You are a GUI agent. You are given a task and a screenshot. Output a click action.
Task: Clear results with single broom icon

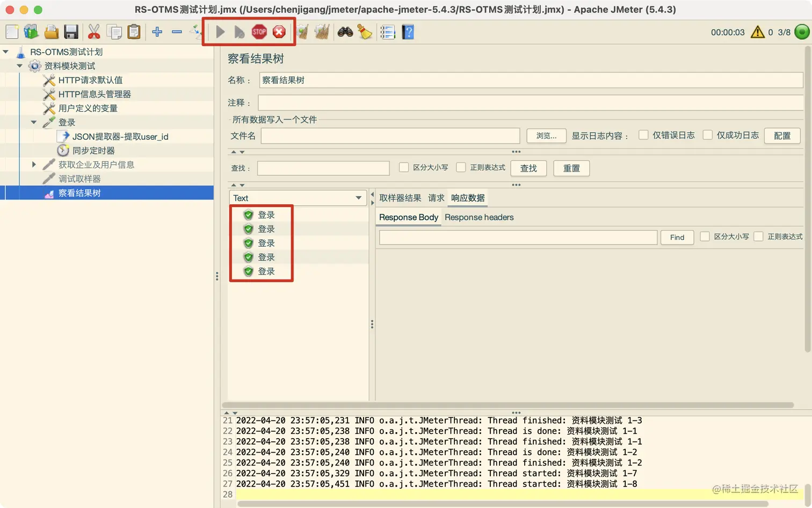(302, 32)
